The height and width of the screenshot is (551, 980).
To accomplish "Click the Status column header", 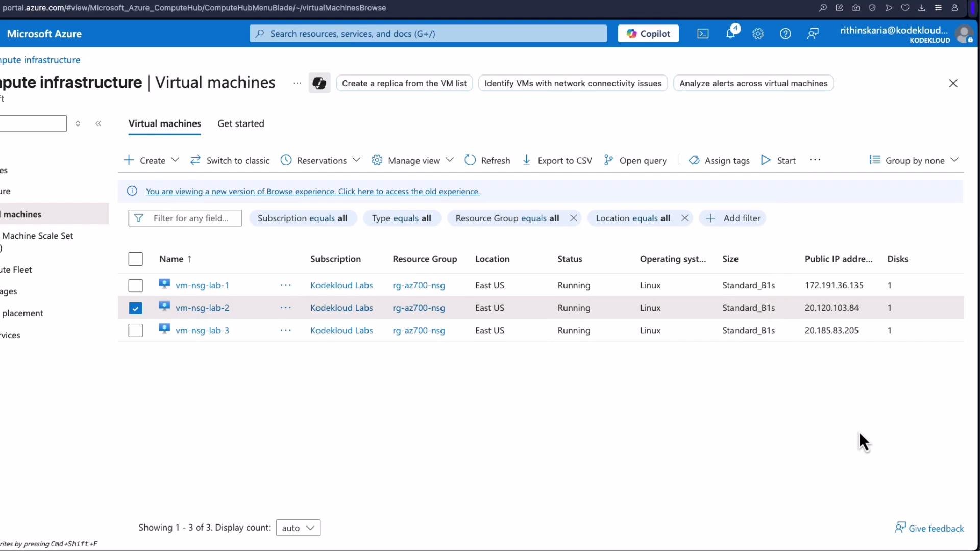I will tap(570, 259).
